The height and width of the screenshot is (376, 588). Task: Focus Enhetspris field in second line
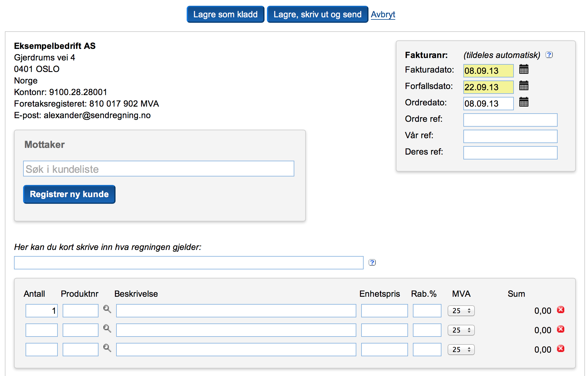click(385, 330)
